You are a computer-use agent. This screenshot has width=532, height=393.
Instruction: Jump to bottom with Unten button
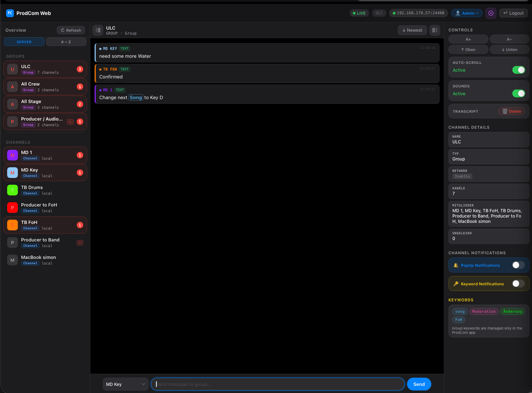pos(510,50)
